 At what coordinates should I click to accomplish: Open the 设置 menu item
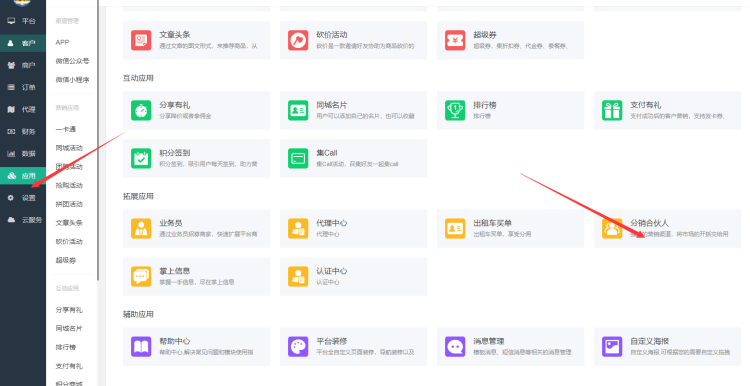tap(23, 198)
